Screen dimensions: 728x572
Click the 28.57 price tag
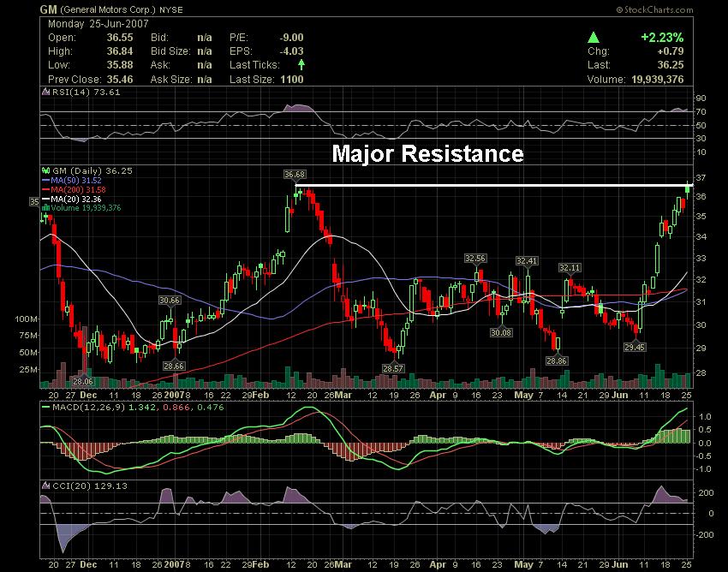click(x=394, y=368)
